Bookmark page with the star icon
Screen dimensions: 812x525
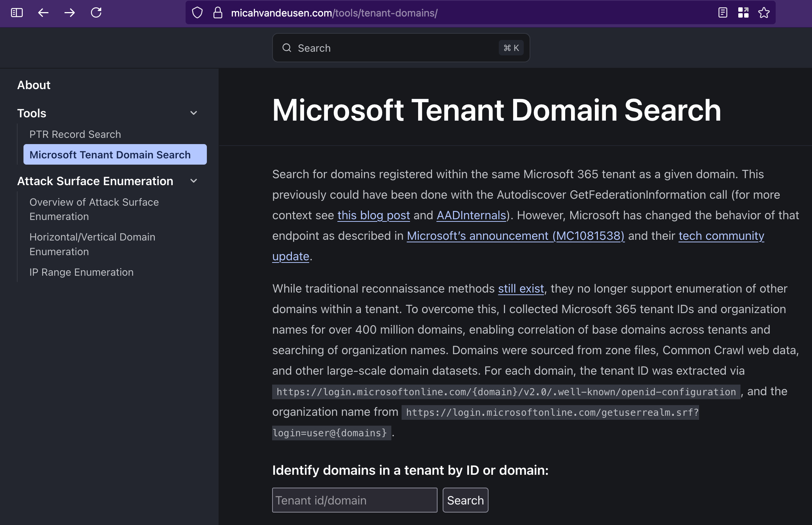(764, 13)
